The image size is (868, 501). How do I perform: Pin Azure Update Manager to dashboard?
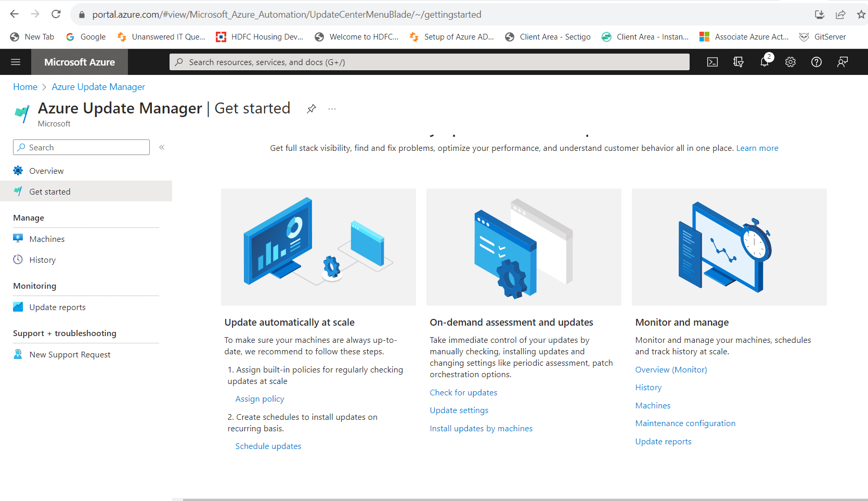311,109
